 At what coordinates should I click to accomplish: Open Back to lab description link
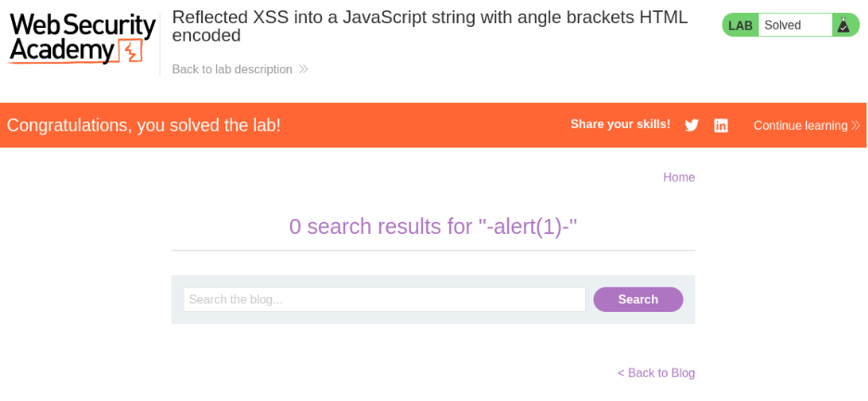click(232, 70)
